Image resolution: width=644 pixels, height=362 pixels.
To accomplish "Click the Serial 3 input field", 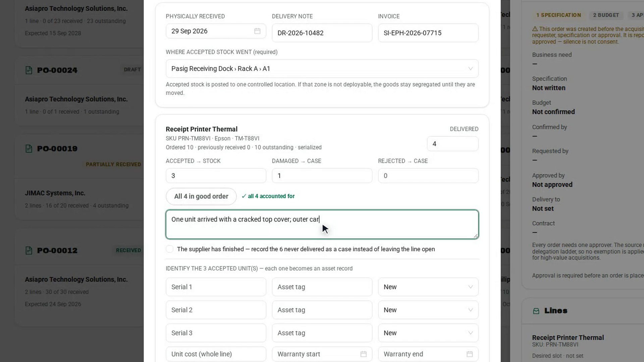I will tap(216, 333).
